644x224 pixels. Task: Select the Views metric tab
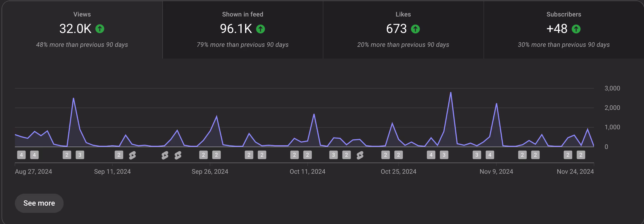[x=82, y=30]
